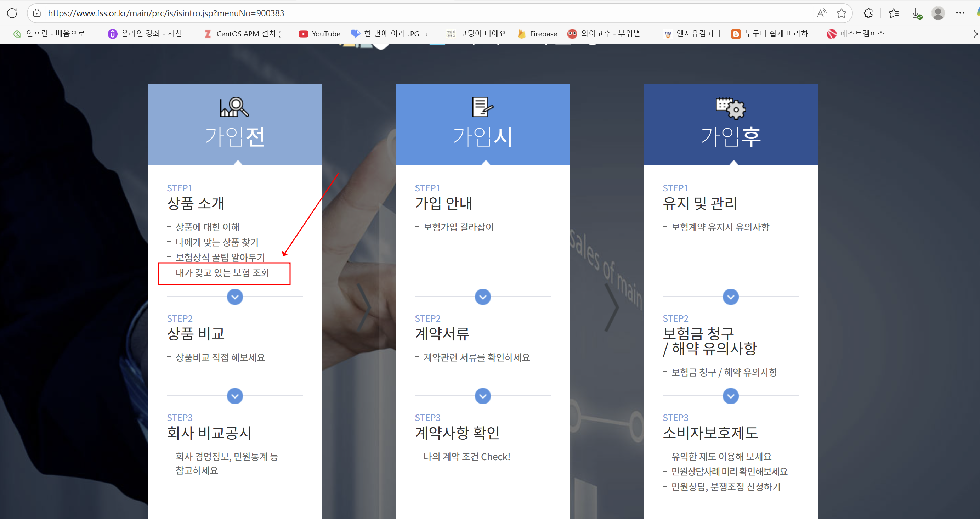Viewport: 980px width, 519px height.
Task: Open the YouTube bookmark
Action: pos(319,34)
